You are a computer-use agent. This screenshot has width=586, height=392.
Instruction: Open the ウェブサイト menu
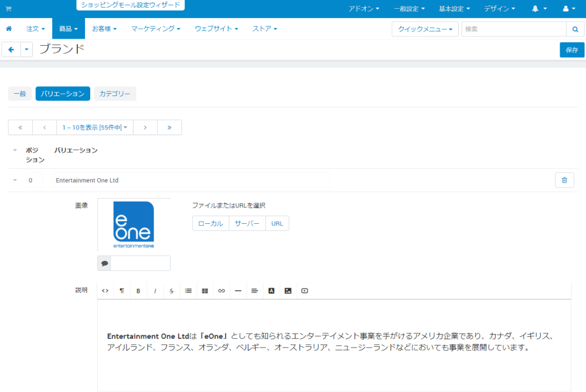click(216, 28)
